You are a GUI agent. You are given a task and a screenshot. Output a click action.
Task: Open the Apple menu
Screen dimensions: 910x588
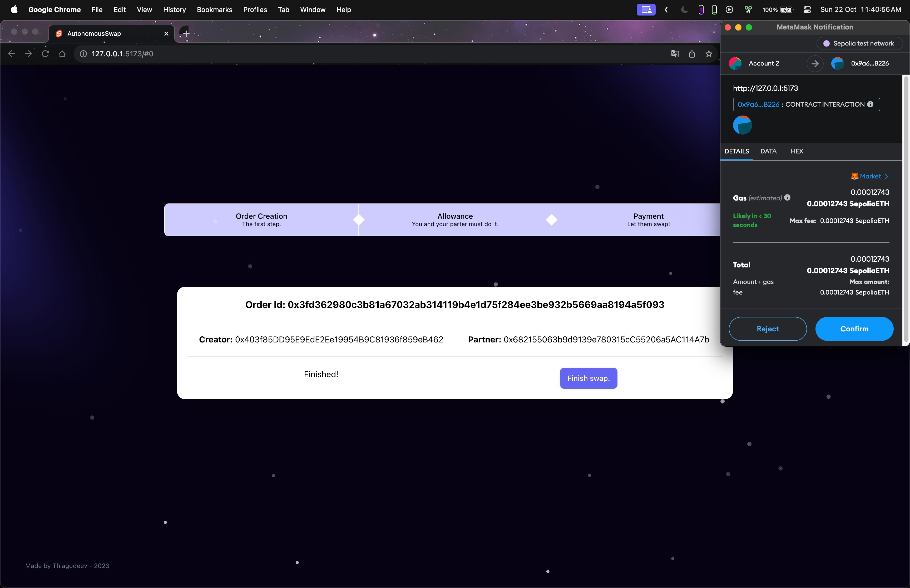(14, 9)
